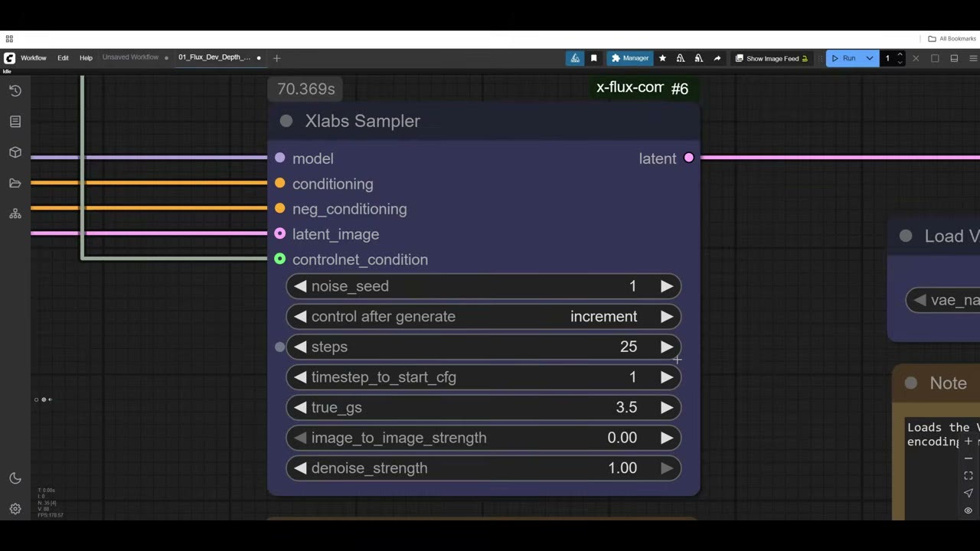The image size is (980, 551).
Task: Switch to the Unsaved Workflow tab
Action: (131, 57)
